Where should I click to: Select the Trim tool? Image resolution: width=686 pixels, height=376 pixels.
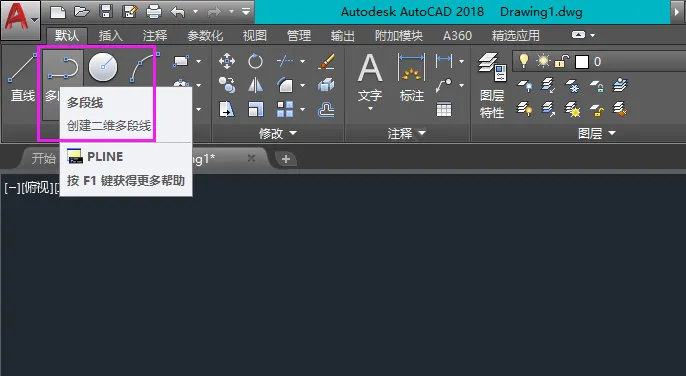(285, 61)
